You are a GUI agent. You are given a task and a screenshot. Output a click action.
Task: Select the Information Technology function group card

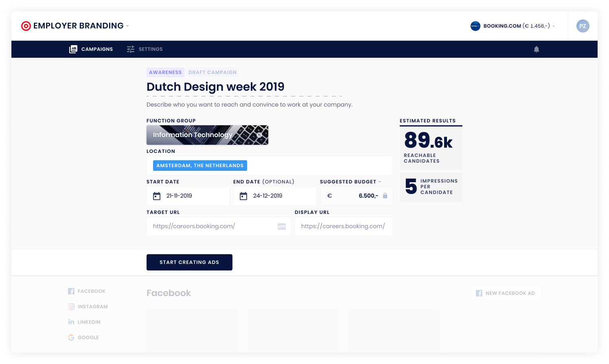(x=207, y=135)
